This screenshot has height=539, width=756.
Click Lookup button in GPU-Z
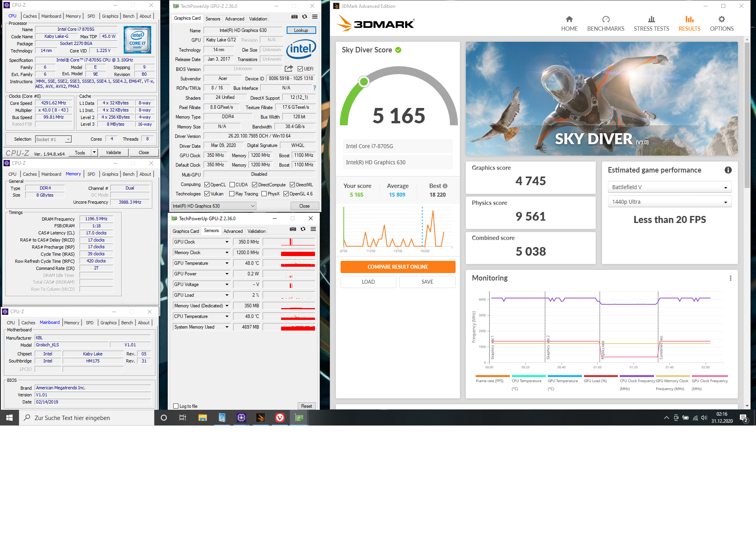pos(301,30)
